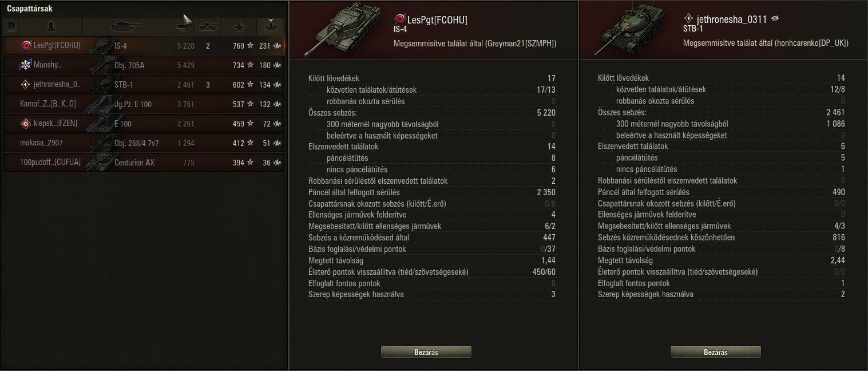This screenshot has width=868, height=371.
Task: Sort list by player name icon
Action: tap(51, 26)
